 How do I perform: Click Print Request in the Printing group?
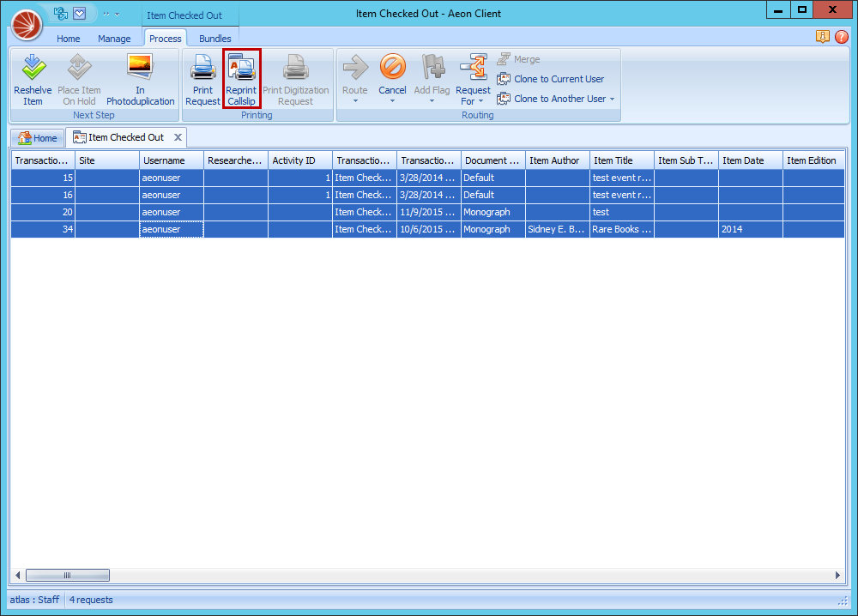coord(202,79)
